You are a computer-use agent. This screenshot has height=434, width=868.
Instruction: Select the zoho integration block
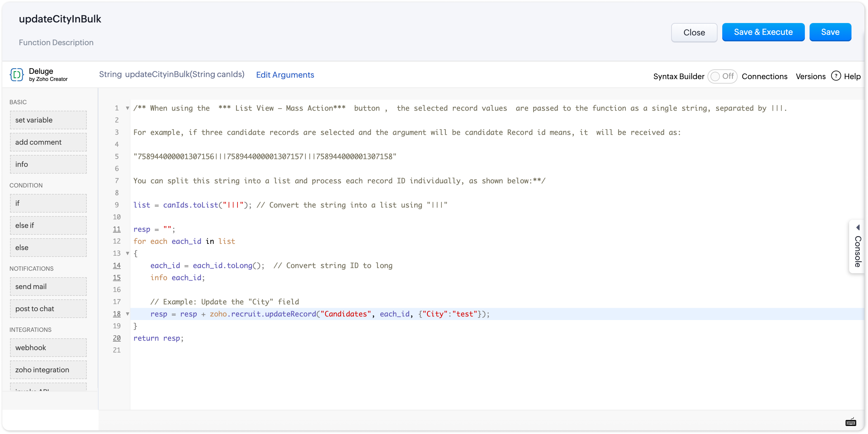[48, 370]
